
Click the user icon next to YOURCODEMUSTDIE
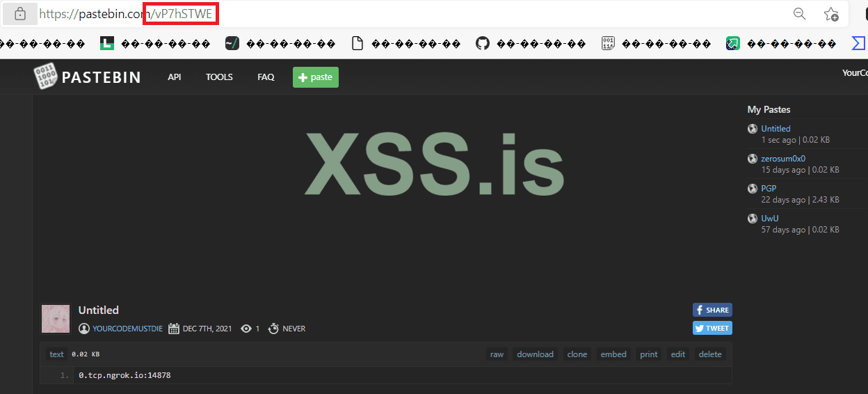point(84,329)
